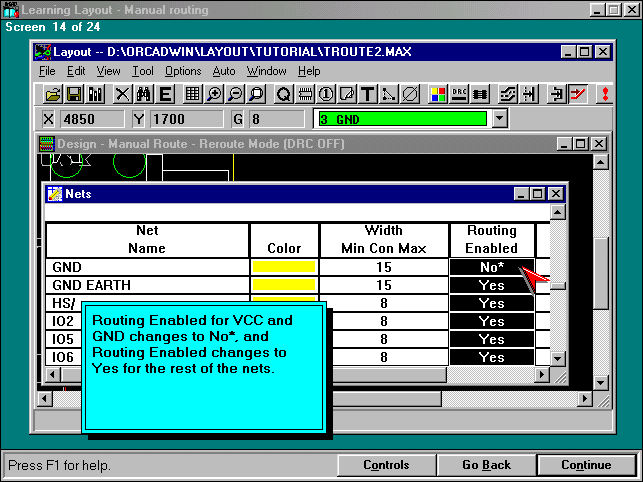Click the Controls button
643x482 pixels.
386,465
